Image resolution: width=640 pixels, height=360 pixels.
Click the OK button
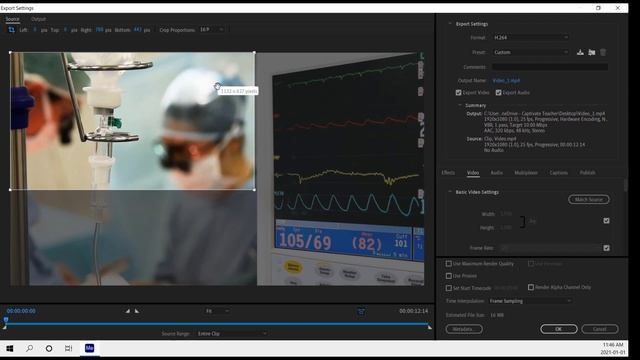click(558, 329)
